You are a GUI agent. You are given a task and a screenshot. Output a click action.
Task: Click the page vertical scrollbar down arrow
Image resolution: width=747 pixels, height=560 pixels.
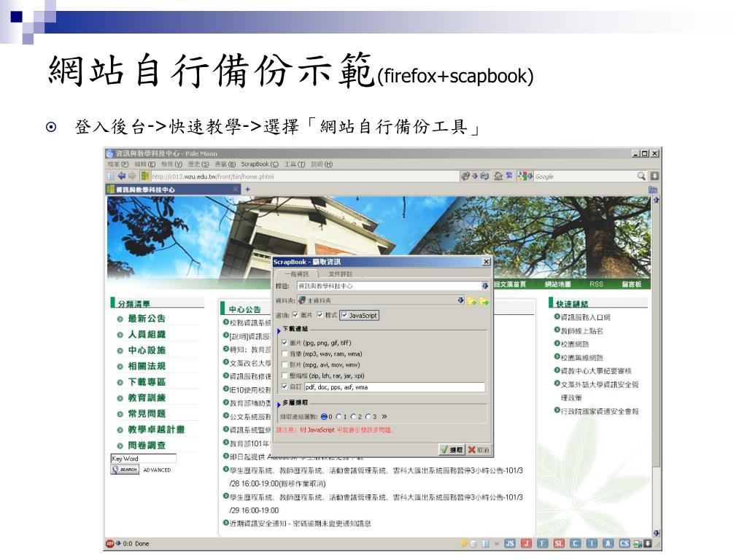pos(657,533)
